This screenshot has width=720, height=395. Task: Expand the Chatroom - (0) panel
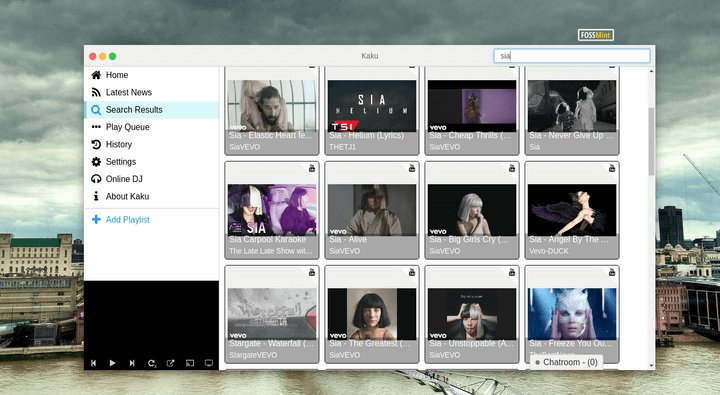point(566,362)
